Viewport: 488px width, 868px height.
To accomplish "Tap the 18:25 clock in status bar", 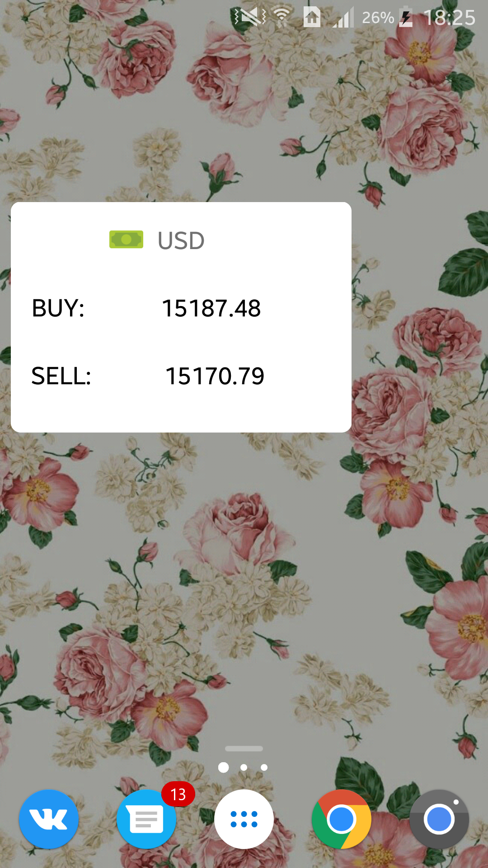I will coord(450,18).
